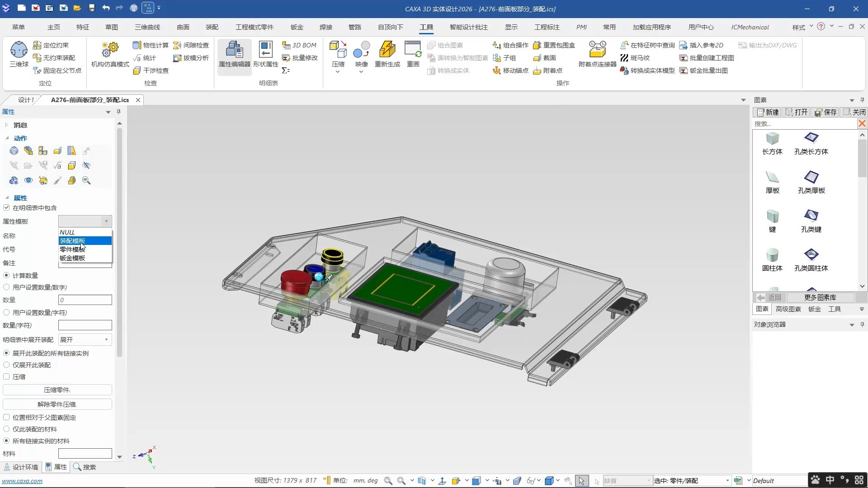Open the 设计1 document tab
868x488 pixels.
pos(26,100)
